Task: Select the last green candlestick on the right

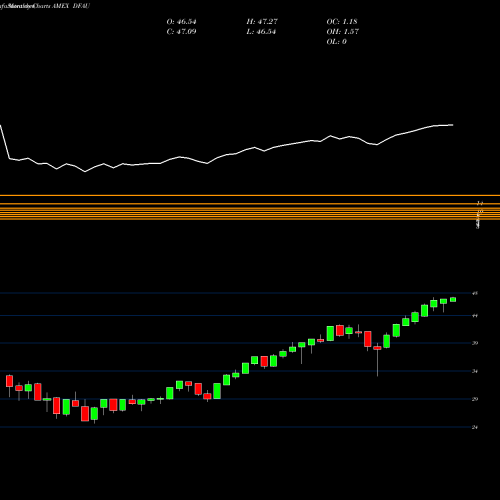Action: pyautogui.click(x=453, y=300)
